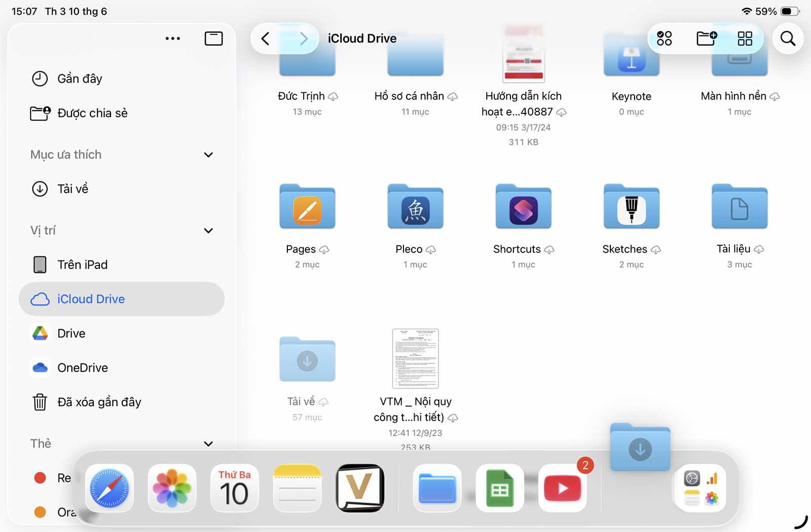Open the Shortcuts folder
Image resolution: width=811 pixels, height=532 pixels.
coord(523,208)
